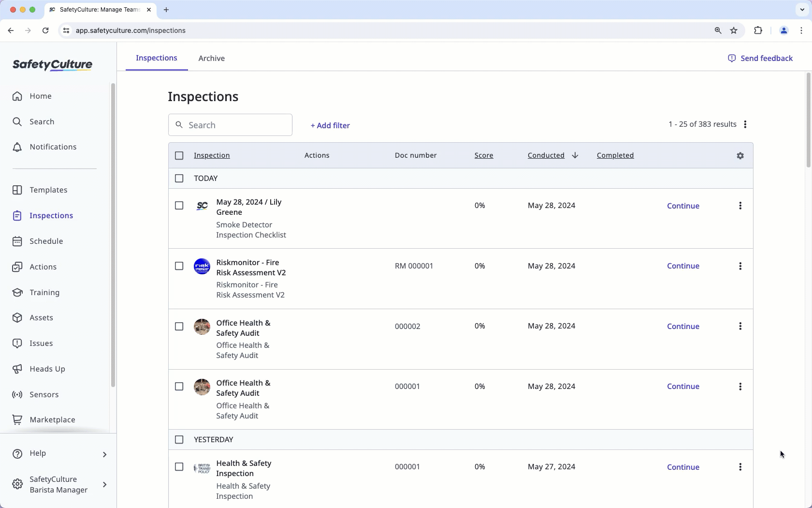The height and width of the screenshot is (508, 812).
Task: Continue the Health & Safety Inspection
Action: point(683,467)
